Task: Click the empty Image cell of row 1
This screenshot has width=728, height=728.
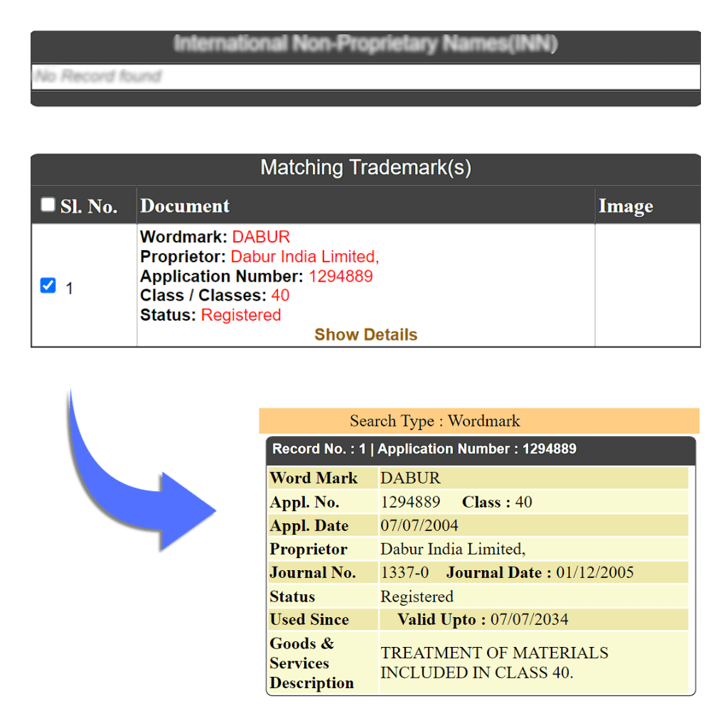Action: [647, 286]
